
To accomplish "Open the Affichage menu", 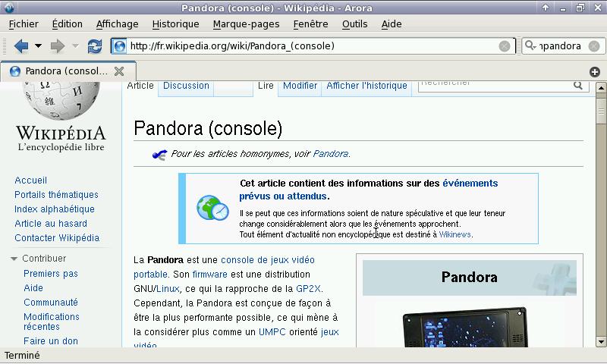I will [x=118, y=24].
